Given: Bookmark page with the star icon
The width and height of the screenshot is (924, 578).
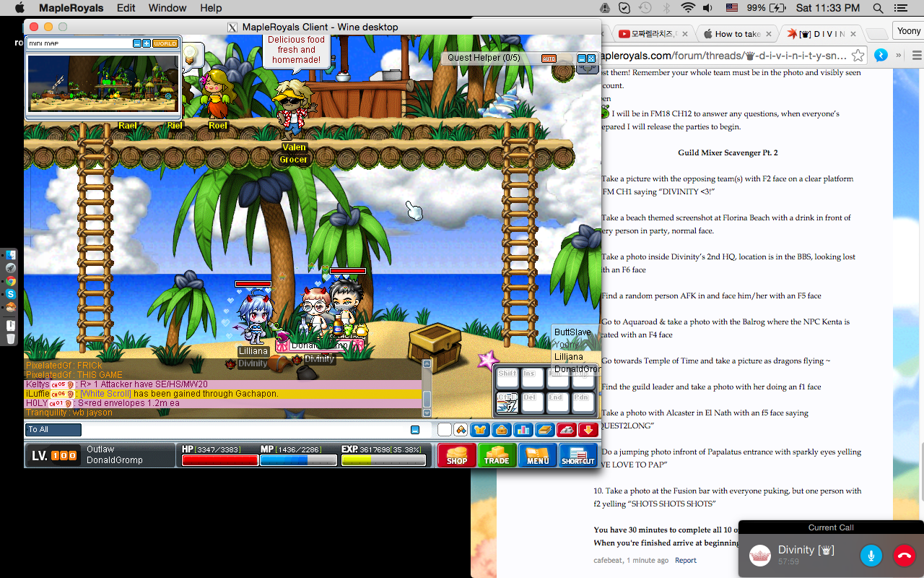Looking at the screenshot, I should coord(858,56).
